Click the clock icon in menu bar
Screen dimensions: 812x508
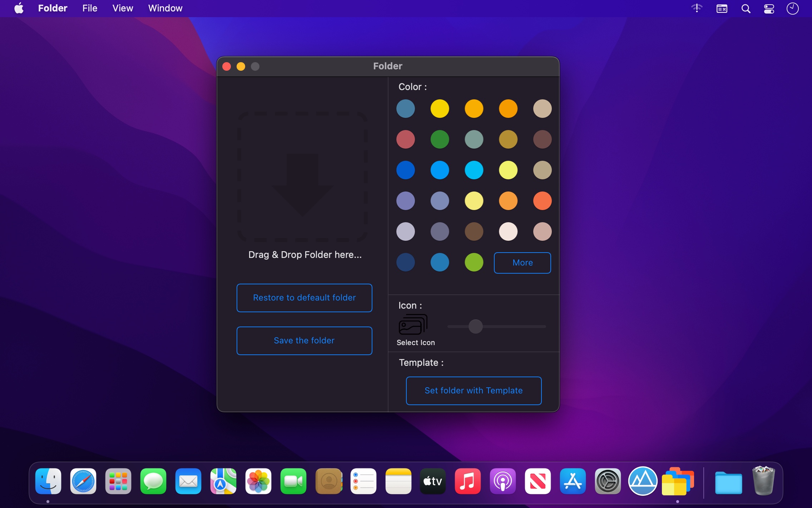792,9
